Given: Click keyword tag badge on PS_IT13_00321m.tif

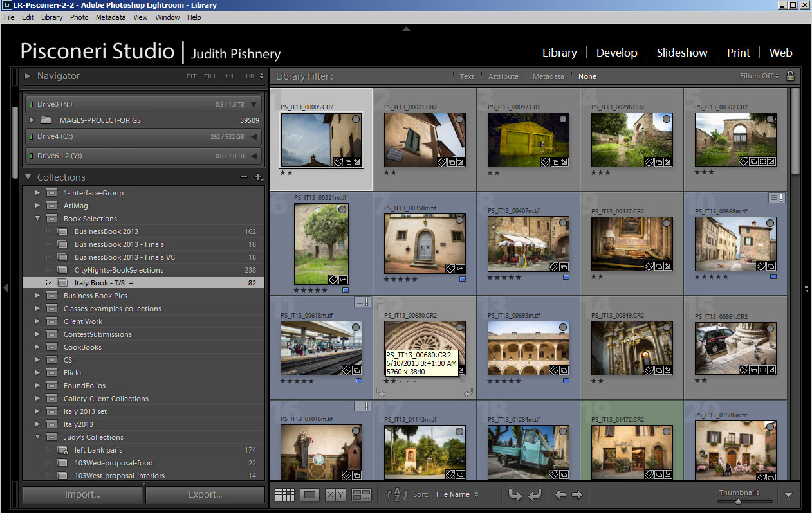Looking at the screenshot, I should coord(333,279).
